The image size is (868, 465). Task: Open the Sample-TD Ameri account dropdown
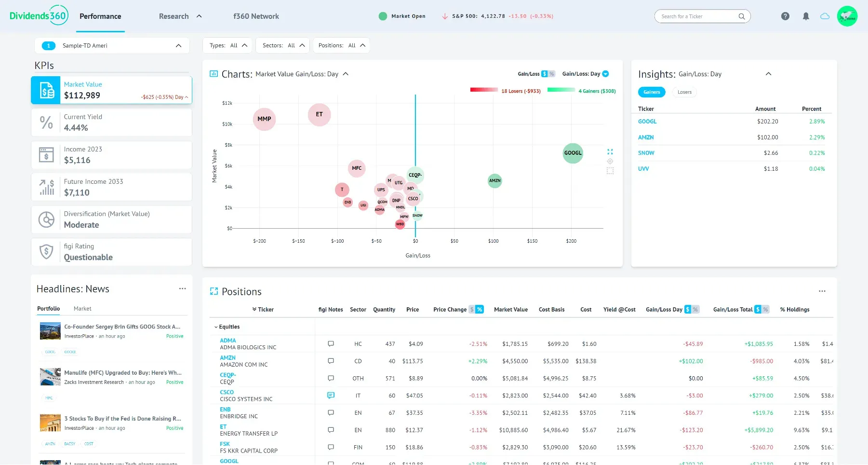pyautogui.click(x=112, y=45)
